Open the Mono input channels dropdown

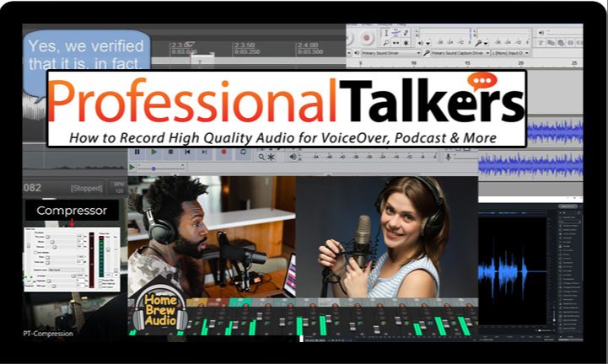pos(510,53)
